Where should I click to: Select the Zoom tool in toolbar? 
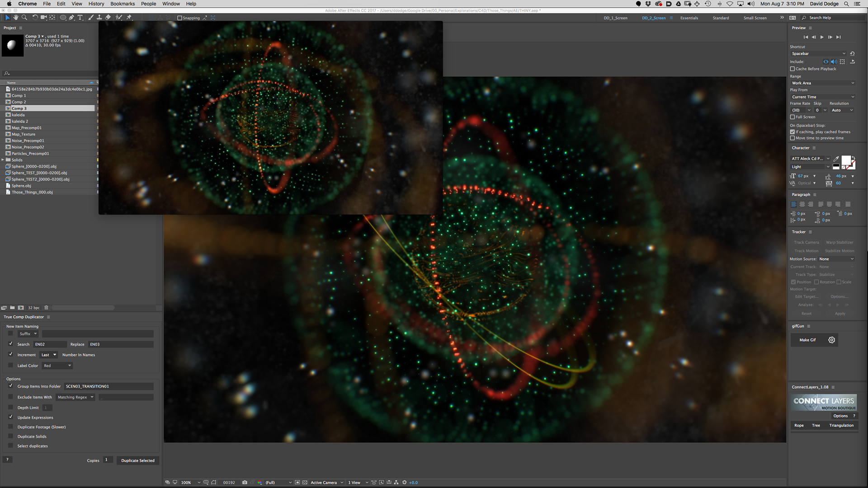[x=24, y=18]
